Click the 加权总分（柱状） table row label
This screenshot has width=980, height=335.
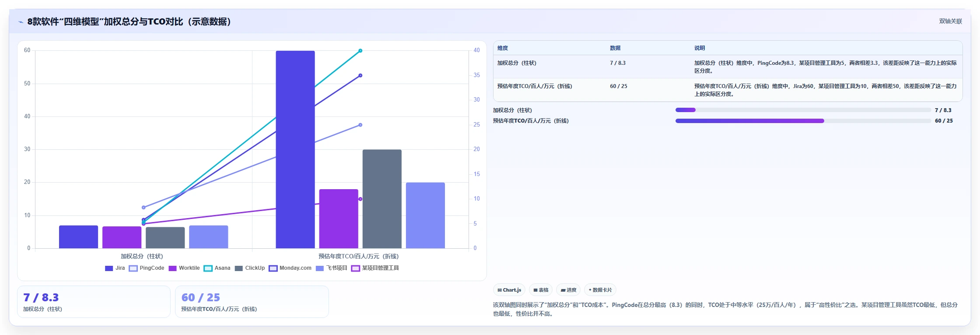pyautogui.click(x=517, y=63)
